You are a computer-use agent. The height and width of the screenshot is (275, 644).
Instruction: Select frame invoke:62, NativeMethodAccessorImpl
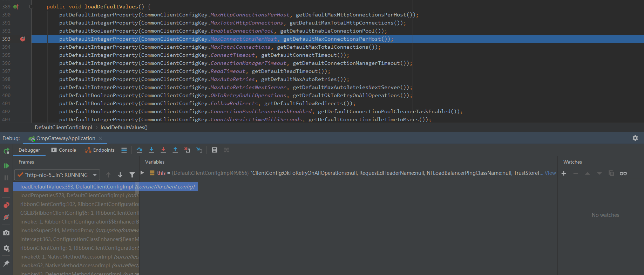pos(76,266)
